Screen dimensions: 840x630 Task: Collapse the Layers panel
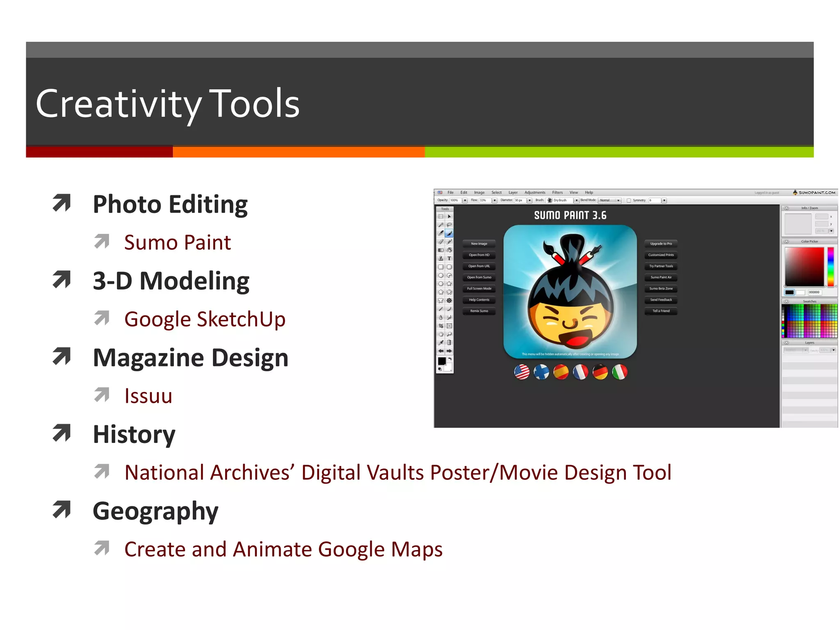[786, 342]
